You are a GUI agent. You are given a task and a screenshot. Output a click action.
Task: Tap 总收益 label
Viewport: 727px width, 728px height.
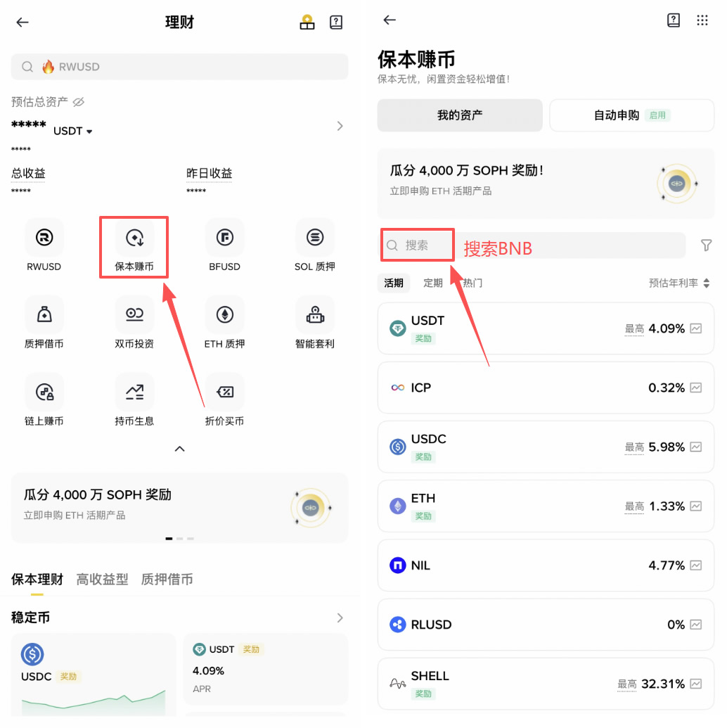point(28,173)
